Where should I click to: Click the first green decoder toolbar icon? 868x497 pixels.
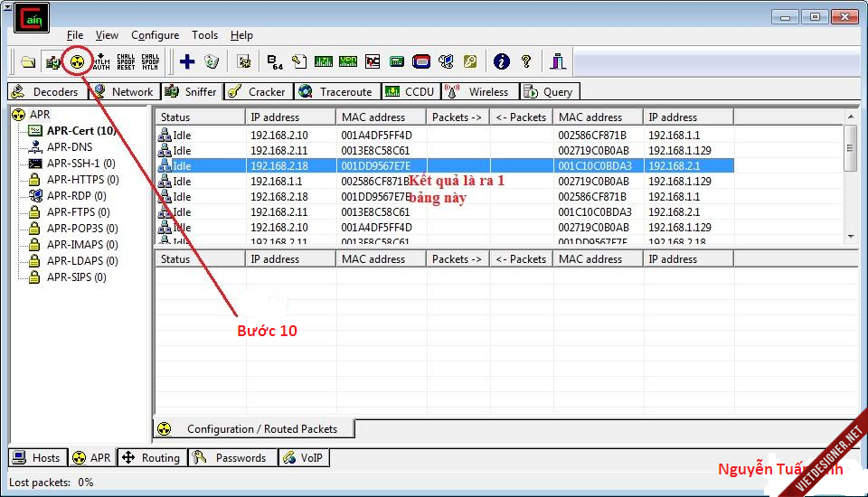[x=324, y=61]
